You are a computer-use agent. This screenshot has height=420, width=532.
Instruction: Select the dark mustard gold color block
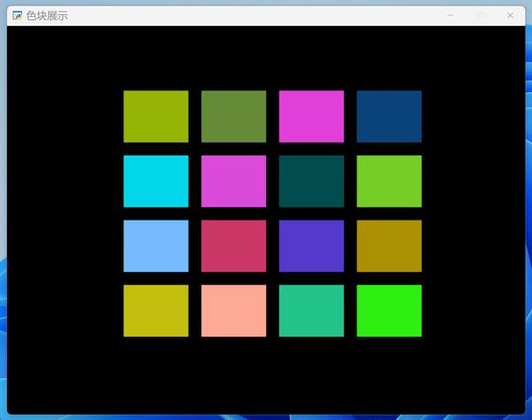coord(388,245)
